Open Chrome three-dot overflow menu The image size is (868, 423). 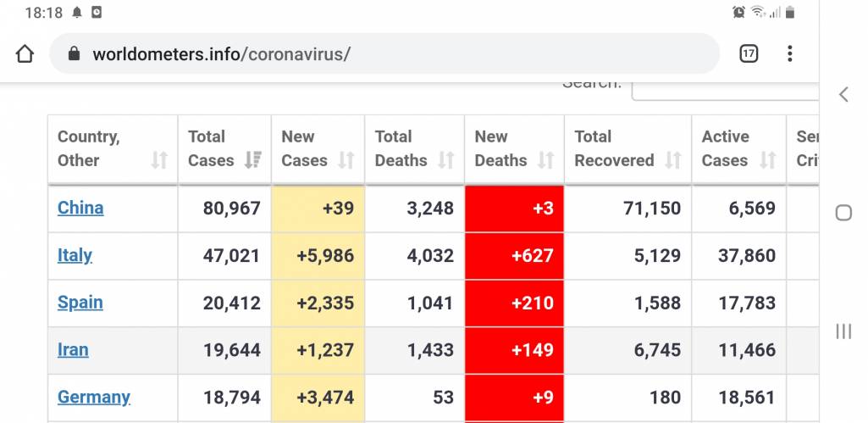(789, 54)
